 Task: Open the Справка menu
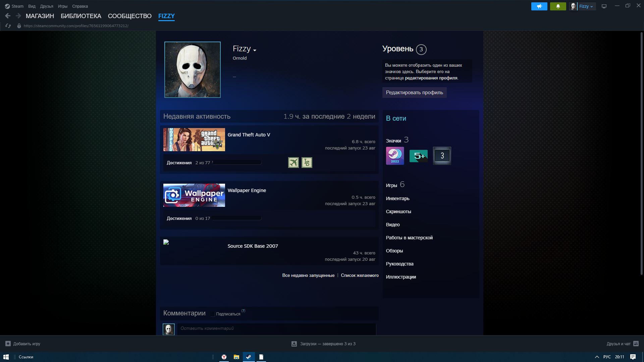(x=80, y=6)
